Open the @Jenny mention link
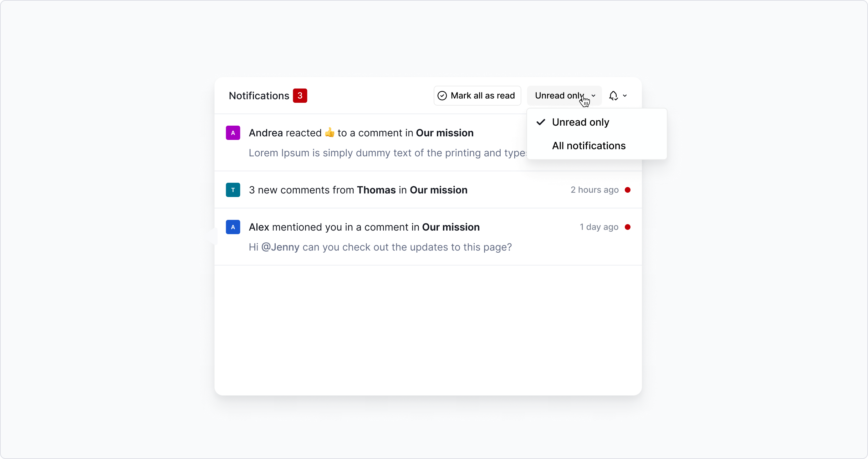868x459 pixels. click(x=280, y=247)
